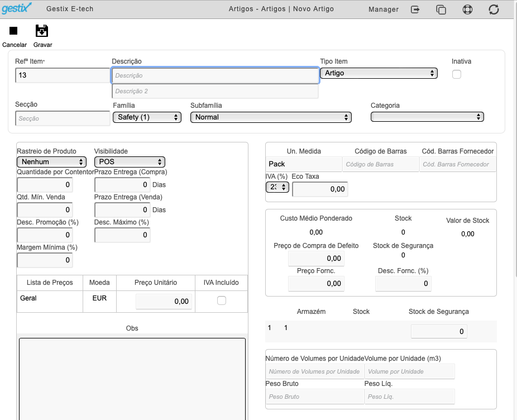
Task: Open the help lifebuoy icon
Action: coord(467,9)
